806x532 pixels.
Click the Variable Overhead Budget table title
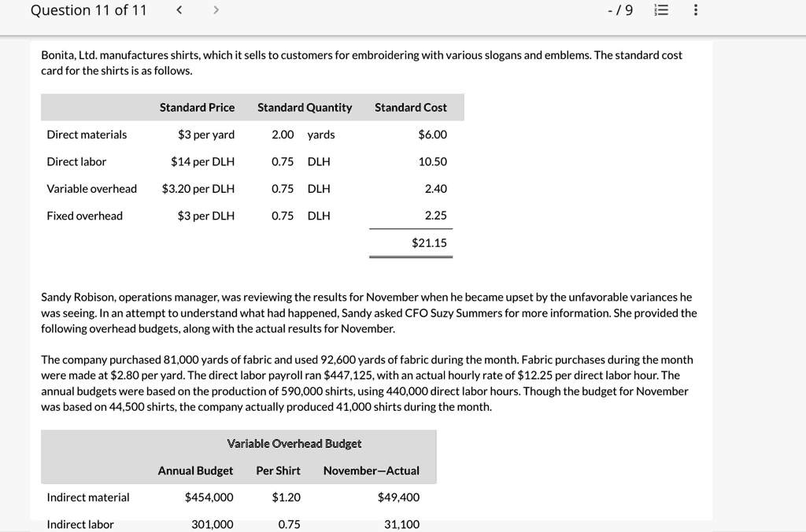[x=294, y=443]
